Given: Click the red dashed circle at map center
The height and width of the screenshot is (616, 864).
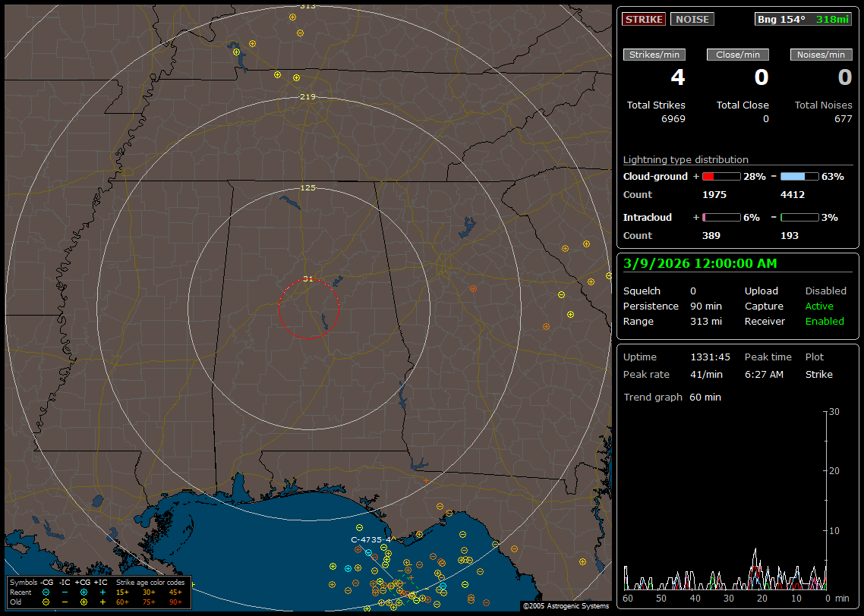Looking at the screenshot, I should pyautogui.click(x=308, y=308).
